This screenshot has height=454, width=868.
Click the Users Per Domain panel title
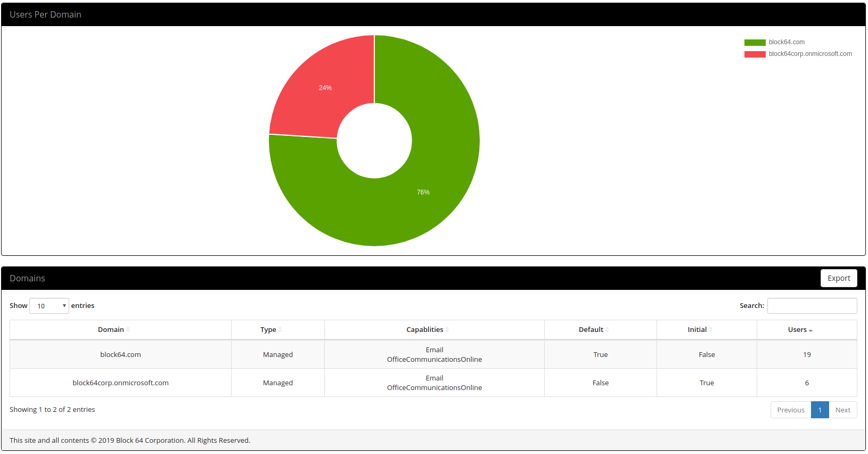click(x=45, y=14)
